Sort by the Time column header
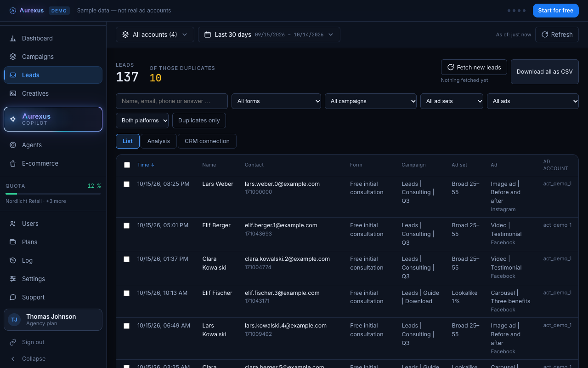Image resolution: width=588 pixels, height=368 pixels. [146, 165]
